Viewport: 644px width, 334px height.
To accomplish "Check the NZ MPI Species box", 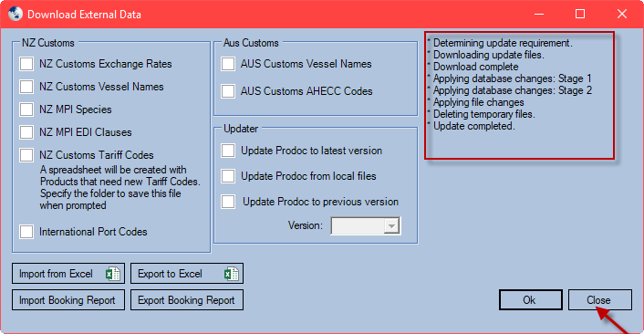I will (x=26, y=110).
